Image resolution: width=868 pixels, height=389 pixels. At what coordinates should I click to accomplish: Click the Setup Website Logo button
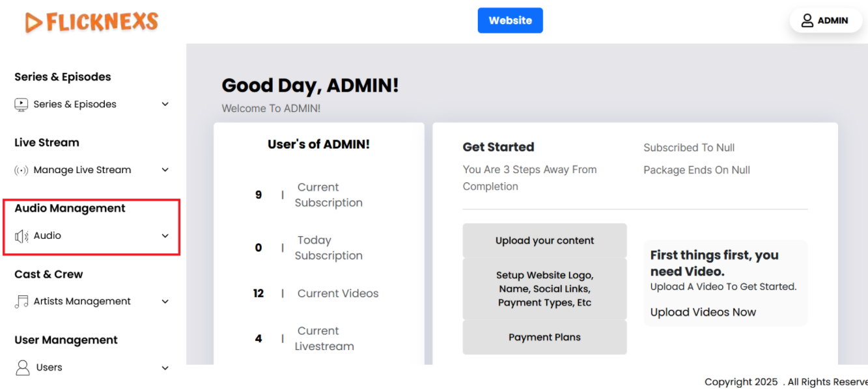(x=544, y=289)
